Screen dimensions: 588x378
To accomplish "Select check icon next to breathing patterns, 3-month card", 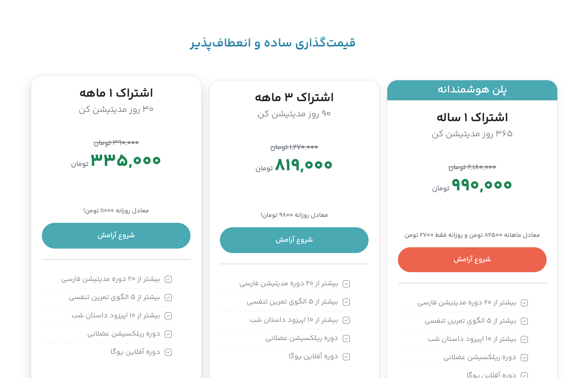I will [x=346, y=302].
